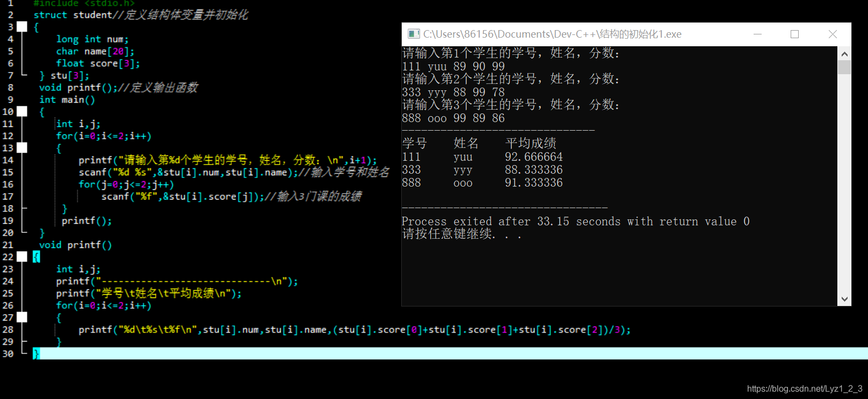
Task: Click the console scrollbar thumb
Action: [844, 67]
